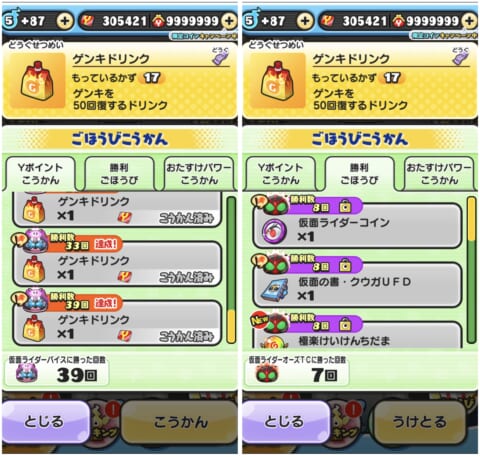Click the right reward list scrollbar thumb

pos(471,219)
